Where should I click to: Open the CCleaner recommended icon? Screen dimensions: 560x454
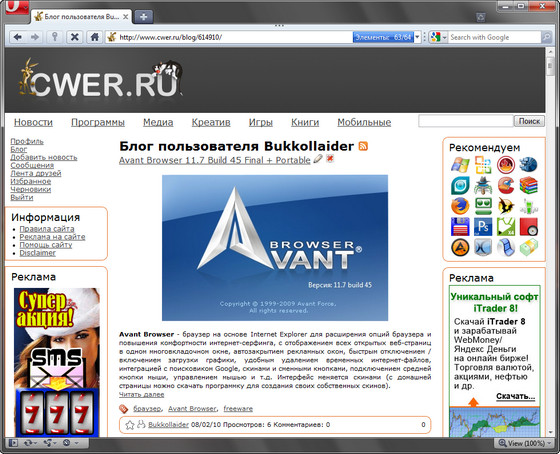[506, 185]
